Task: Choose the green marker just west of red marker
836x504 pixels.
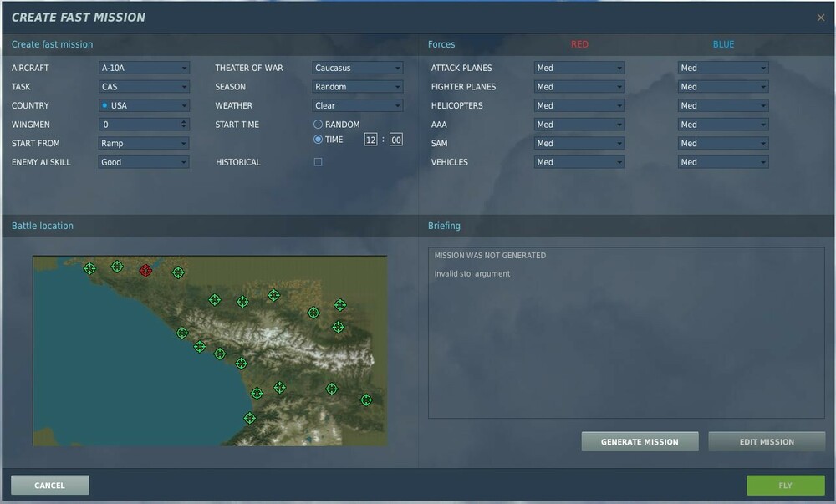Action: (x=117, y=267)
